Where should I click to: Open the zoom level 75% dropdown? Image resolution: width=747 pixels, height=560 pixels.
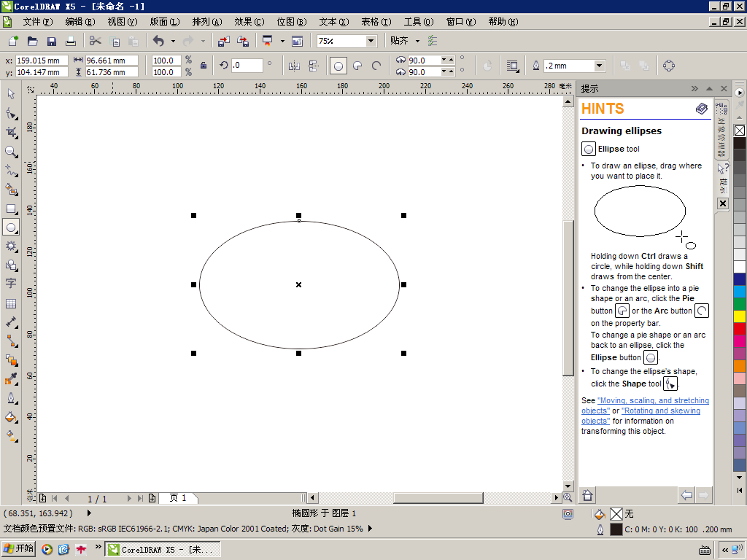[x=371, y=41]
